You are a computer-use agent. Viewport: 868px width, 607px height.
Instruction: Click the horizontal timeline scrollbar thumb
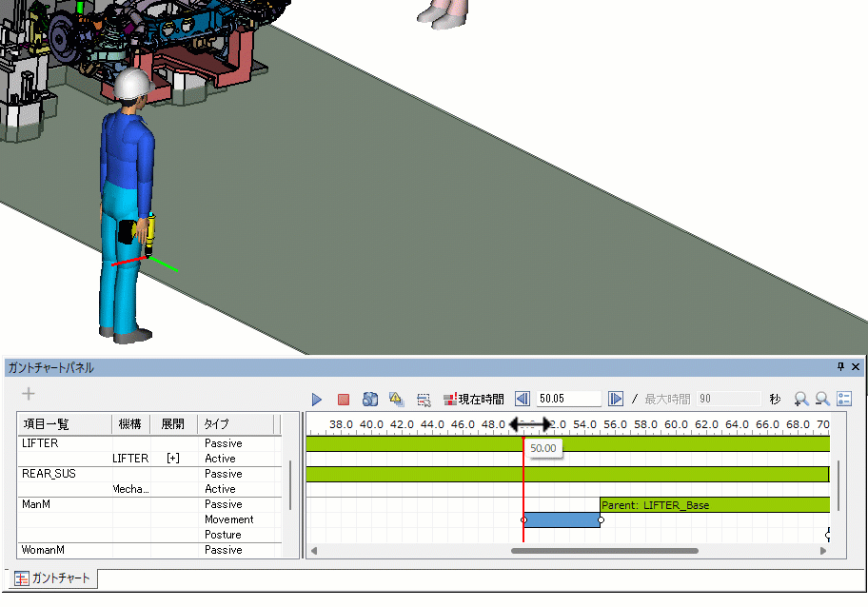point(604,551)
